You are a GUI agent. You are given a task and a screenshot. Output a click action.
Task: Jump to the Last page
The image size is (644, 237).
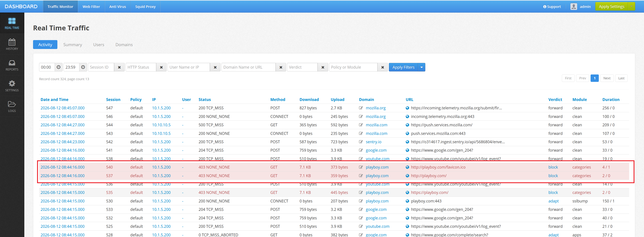pos(621,78)
